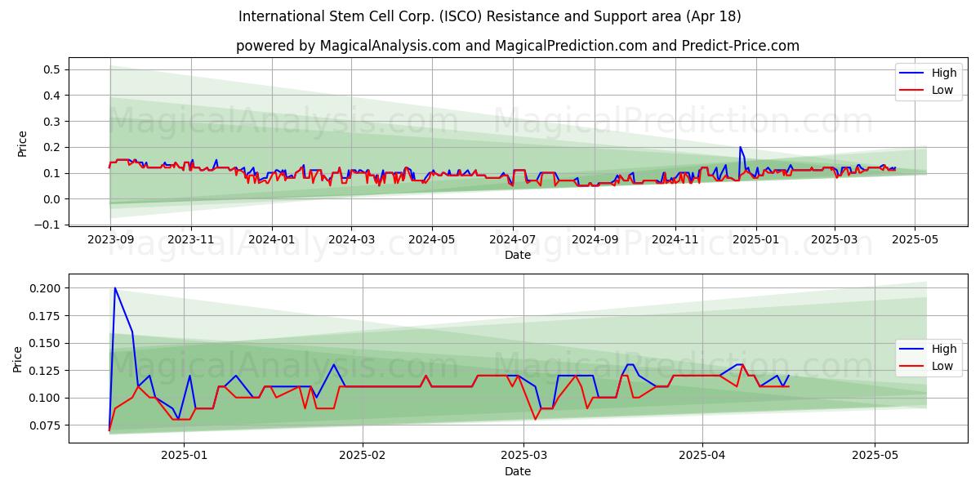Click the 0.150 price tick label

click(x=46, y=343)
